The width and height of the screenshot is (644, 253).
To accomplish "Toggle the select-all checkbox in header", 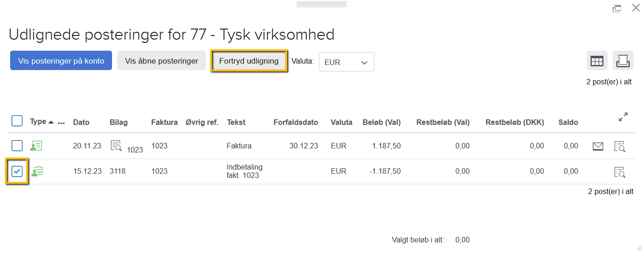I will click(x=17, y=121).
